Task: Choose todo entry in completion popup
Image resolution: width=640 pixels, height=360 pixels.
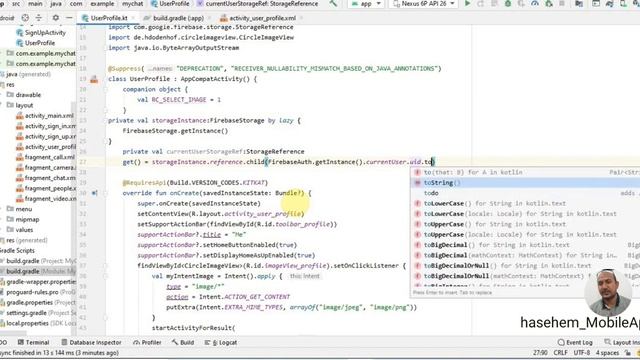Action: tap(525, 193)
